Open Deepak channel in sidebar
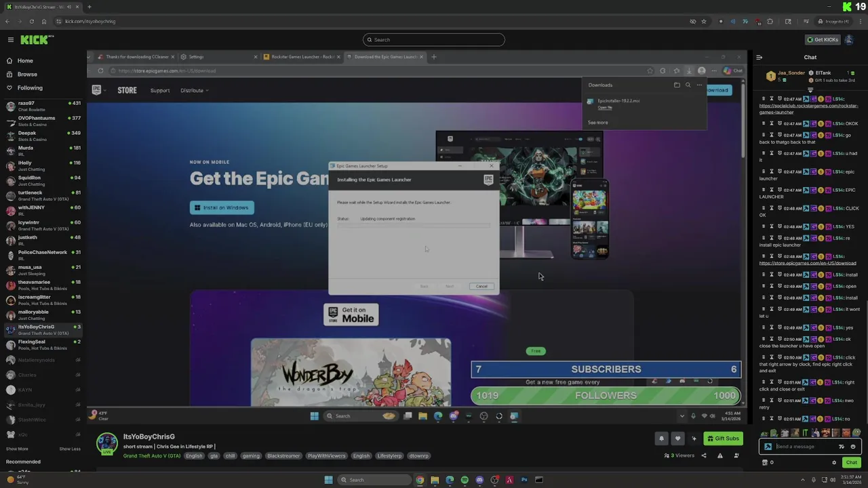The width and height of the screenshot is (868, 488). [43, 136]
